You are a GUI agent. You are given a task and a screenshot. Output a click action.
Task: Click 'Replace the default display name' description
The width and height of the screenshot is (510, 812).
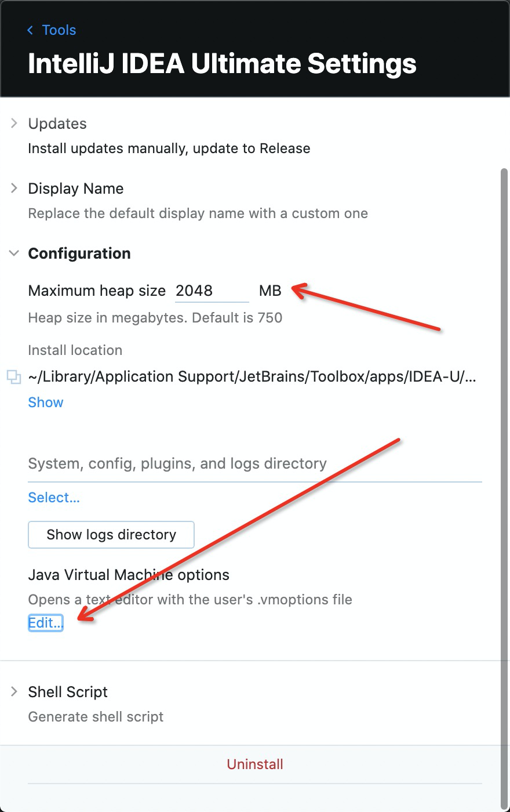(x=198, y=213)
